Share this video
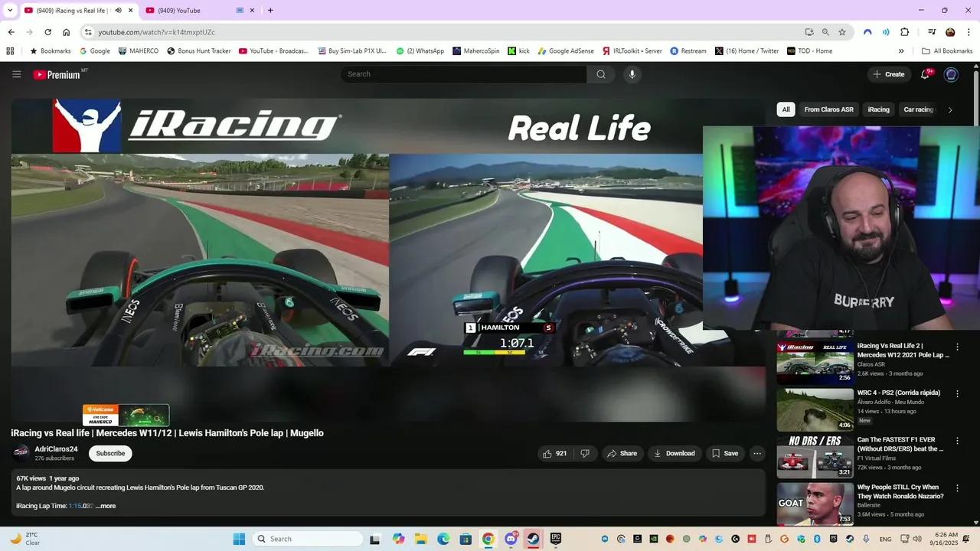Screen dimensions: 980x551 coord(622,453)
